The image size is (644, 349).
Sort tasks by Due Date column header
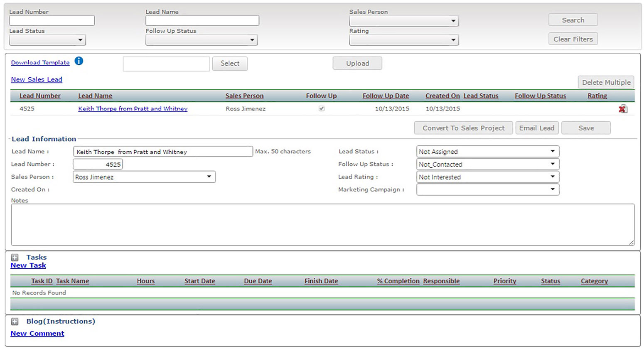(258, 281)
